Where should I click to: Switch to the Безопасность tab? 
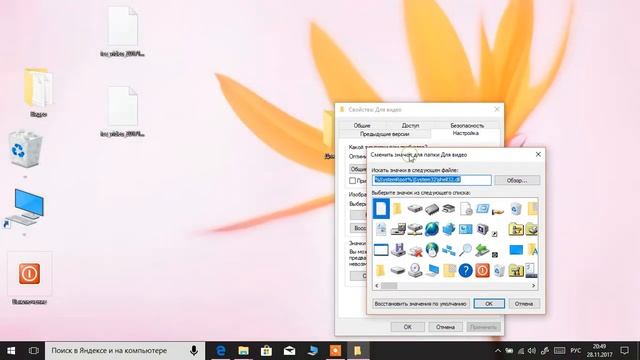coord(467,125)
